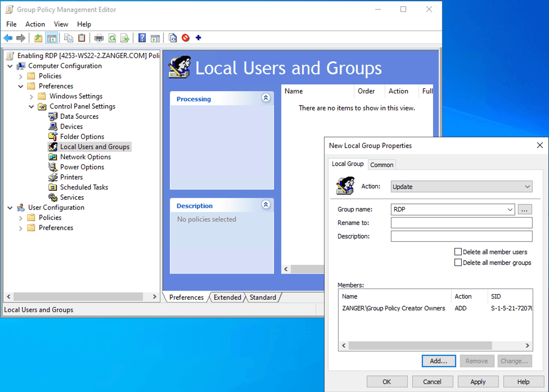The width and height of the screenshot is (549, 392).
Task: Open the Action dropdown showing Update
Action: [x=461, y=186]
